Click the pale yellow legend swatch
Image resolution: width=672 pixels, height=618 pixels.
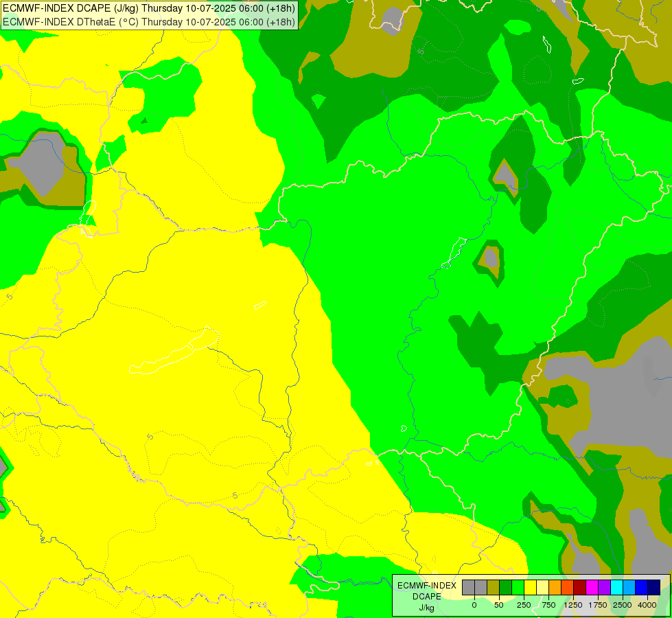coord(542,588)
